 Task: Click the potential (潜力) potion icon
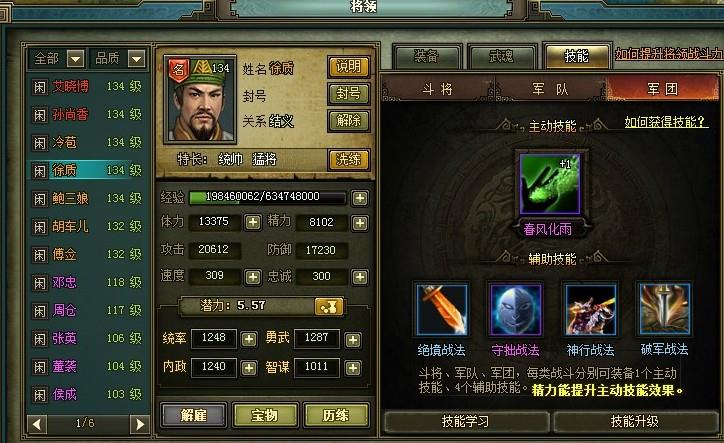click(x=329, y=306)
